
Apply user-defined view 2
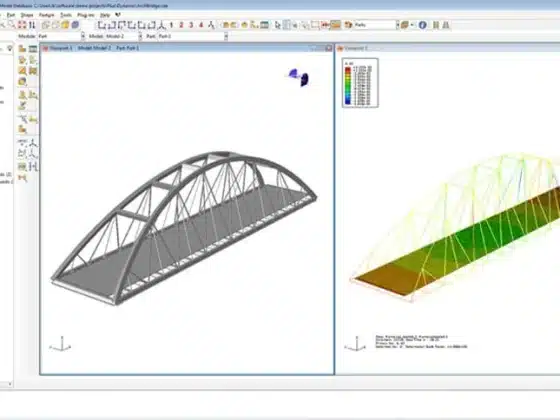pyautogui.click(x=181, y=25)
